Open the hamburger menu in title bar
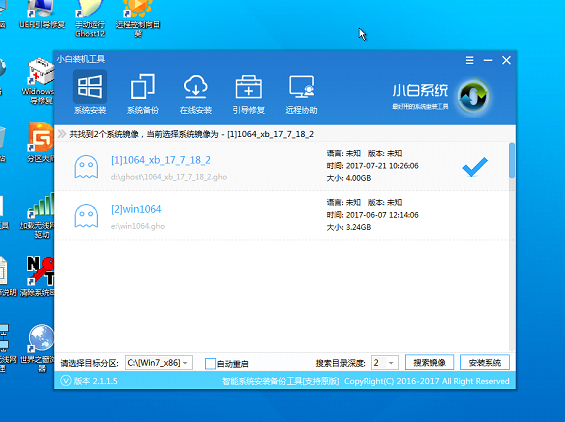Image resolution: width=565 pixels, height=422 pixels. point(469,60)
